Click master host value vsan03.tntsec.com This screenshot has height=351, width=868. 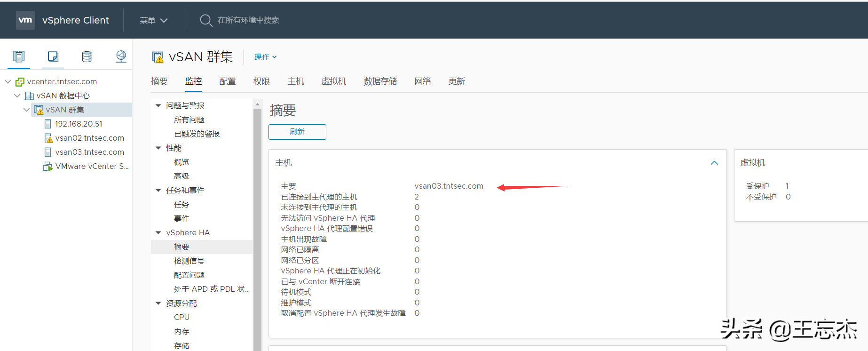coord(449,186)
